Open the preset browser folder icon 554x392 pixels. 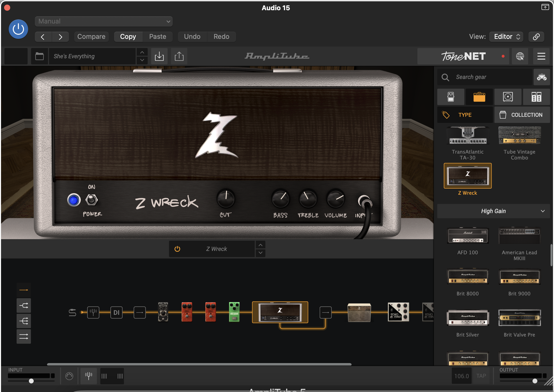[x=39, y=56]
